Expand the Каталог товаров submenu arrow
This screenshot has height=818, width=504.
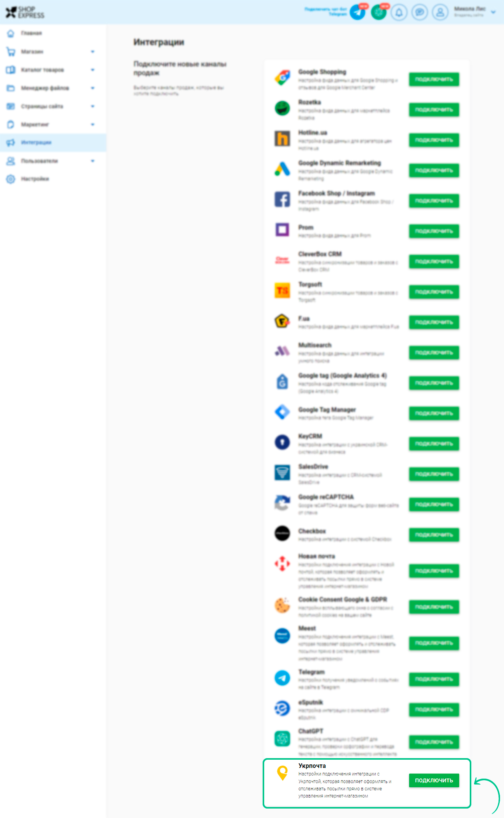point(93,70)
